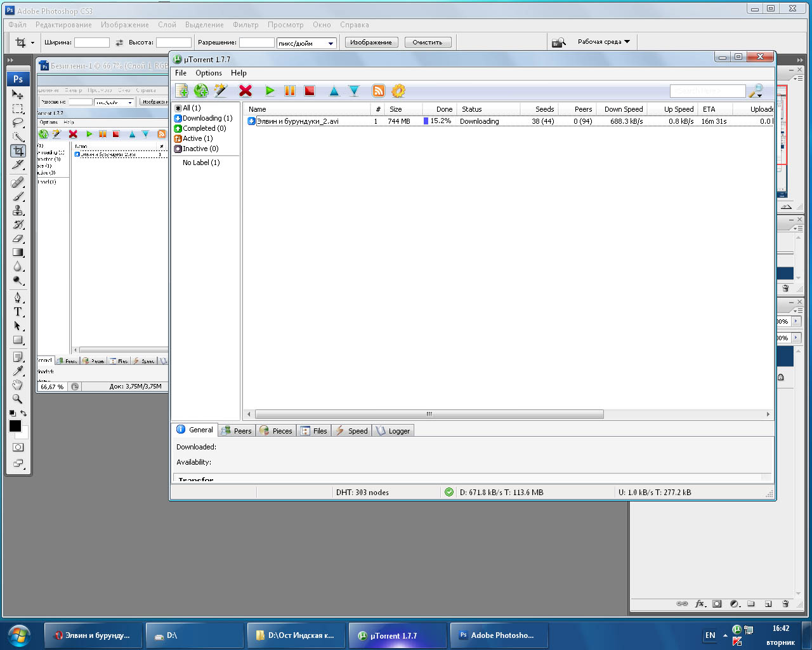This screenshot has height=650, width=812.
Task: Select the Lasso tool
Action: point(18,123)
